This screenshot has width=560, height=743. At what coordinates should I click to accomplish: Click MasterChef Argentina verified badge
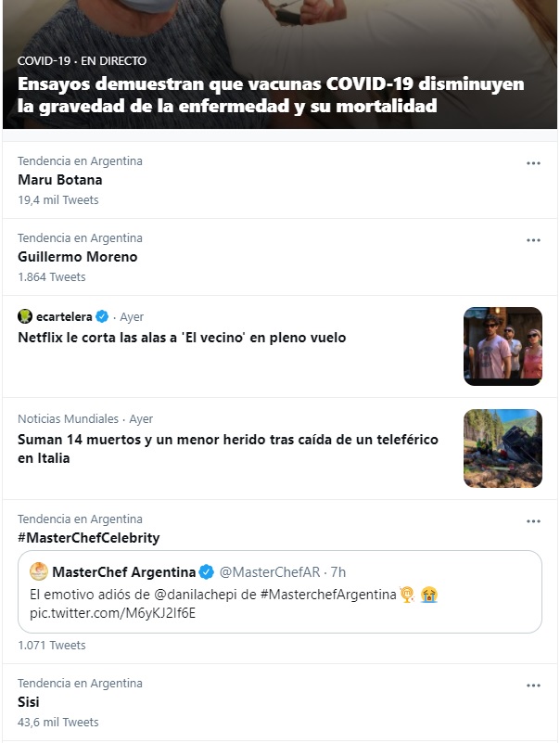click(x=208, y=571)
